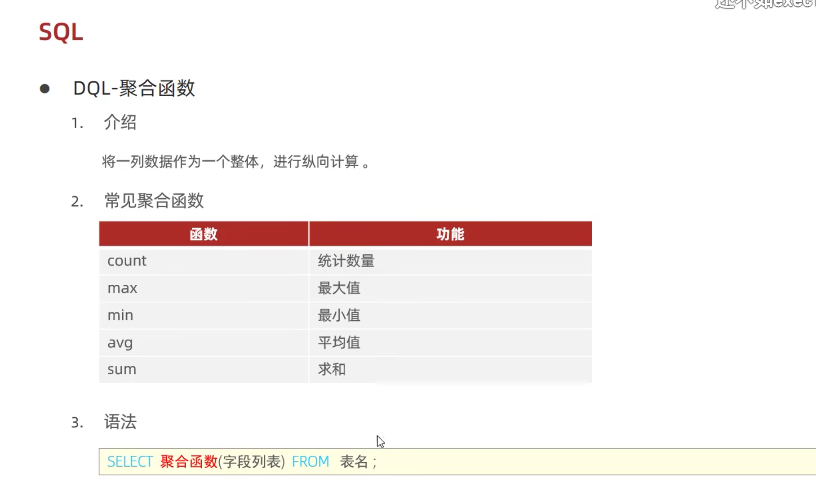Click the 聚合函数 red text in syntax
This screenshot has width=816, height=504.
pos(188,461)
